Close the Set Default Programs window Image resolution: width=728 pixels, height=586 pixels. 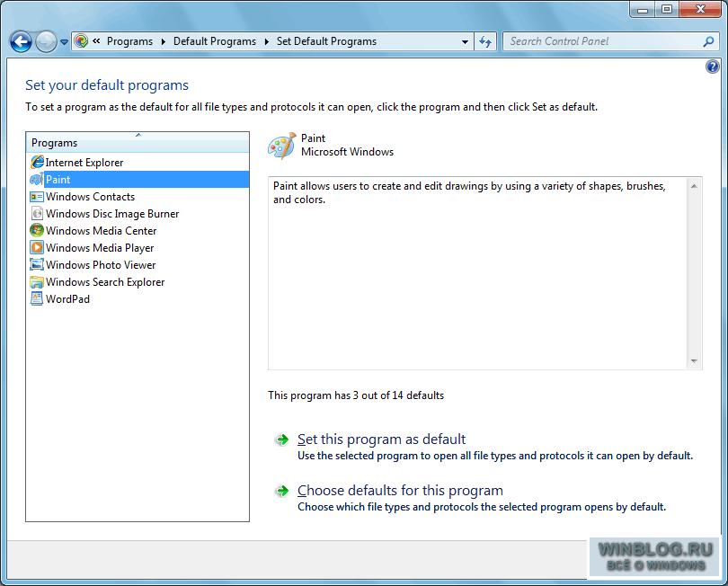701,9
